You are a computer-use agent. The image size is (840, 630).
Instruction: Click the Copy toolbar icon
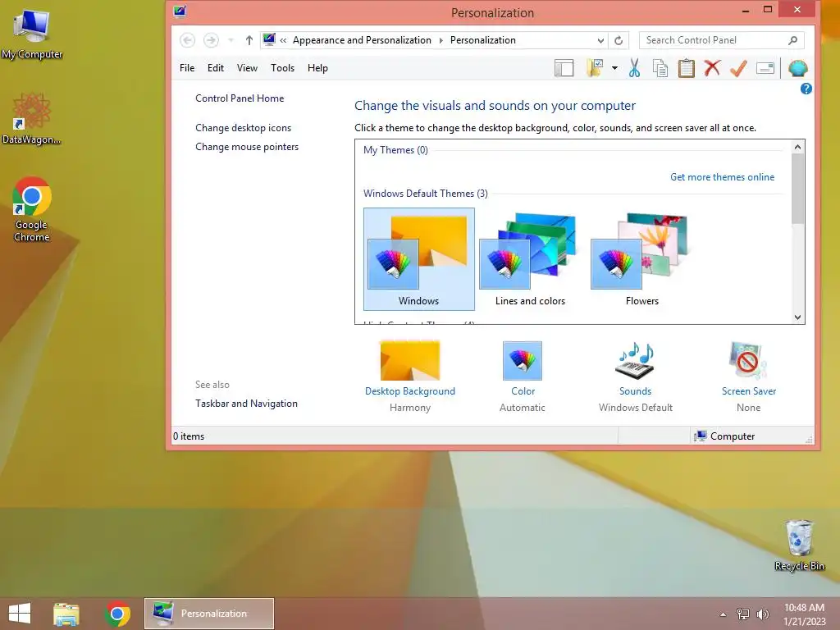[x=660, y=68]
